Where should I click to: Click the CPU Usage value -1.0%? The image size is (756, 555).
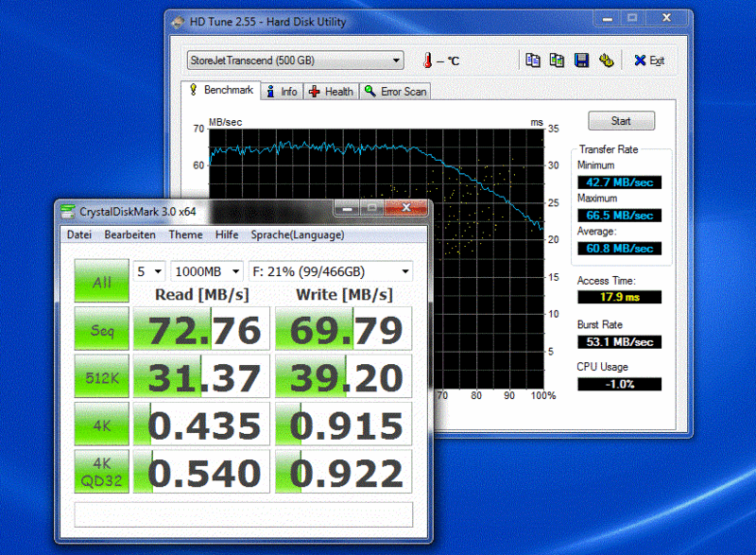pos(620,384)
